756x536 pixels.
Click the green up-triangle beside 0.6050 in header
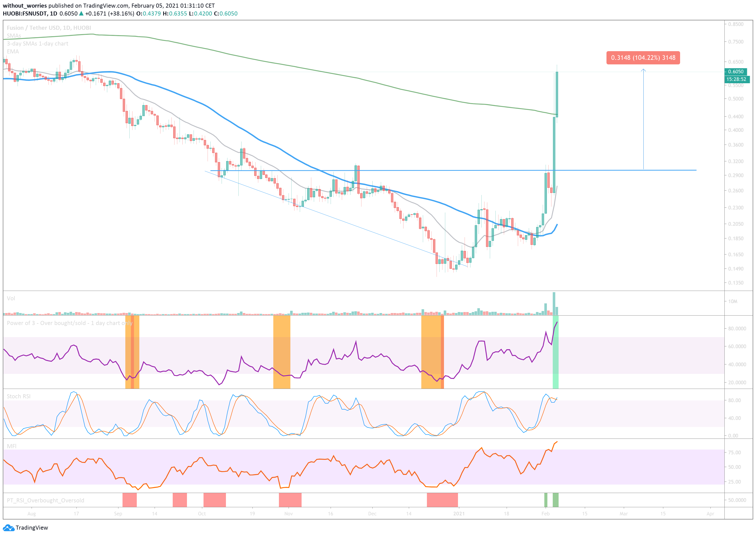81,13
